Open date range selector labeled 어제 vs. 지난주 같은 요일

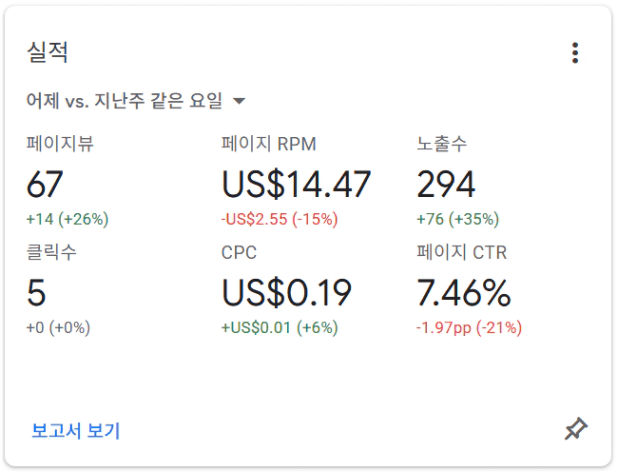click(x=136, y=100)
